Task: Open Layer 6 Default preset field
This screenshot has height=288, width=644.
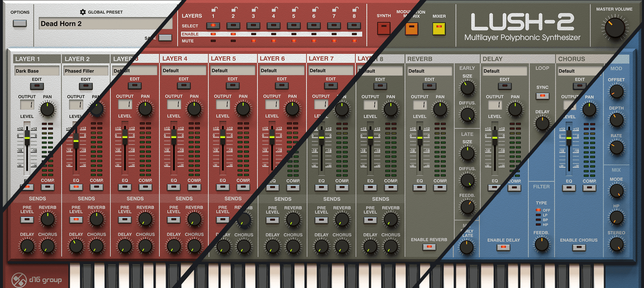Action: point(282,71)
